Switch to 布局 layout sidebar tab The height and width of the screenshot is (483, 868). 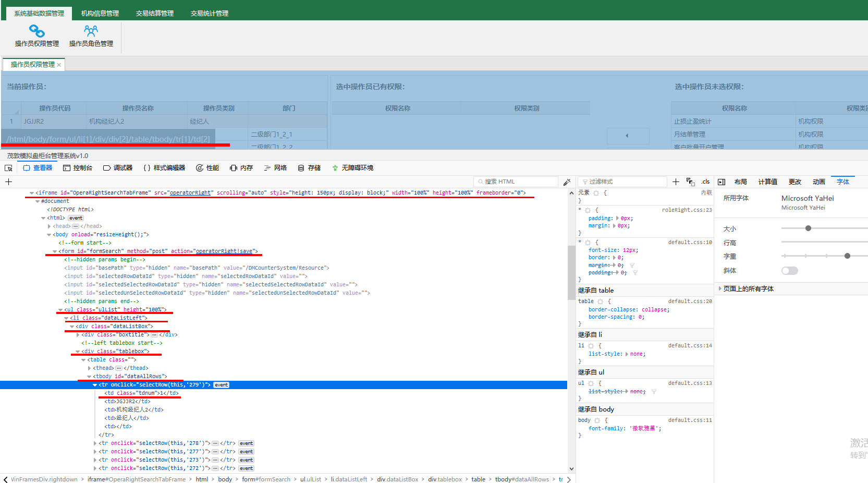point(740,182)
